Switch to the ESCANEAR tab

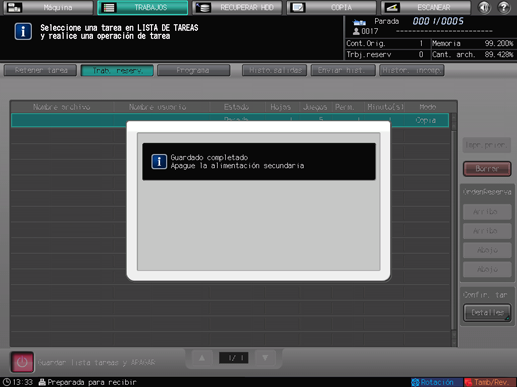coord(426,7)
